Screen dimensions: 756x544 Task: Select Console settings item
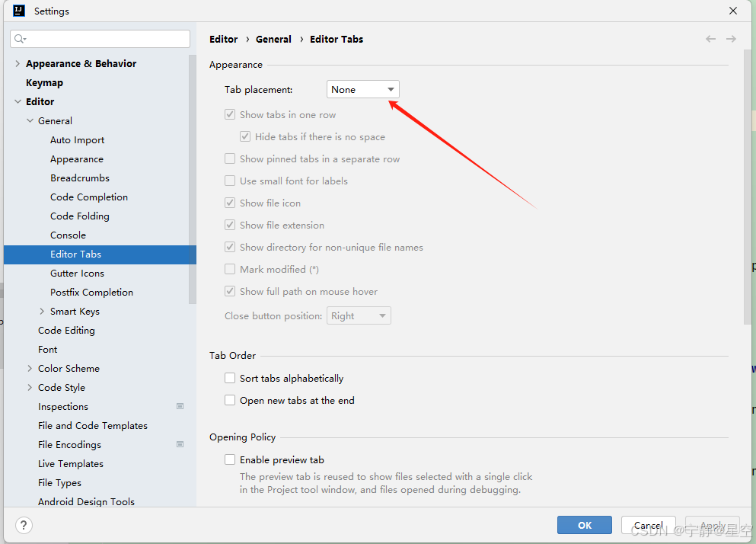point(68,235)
